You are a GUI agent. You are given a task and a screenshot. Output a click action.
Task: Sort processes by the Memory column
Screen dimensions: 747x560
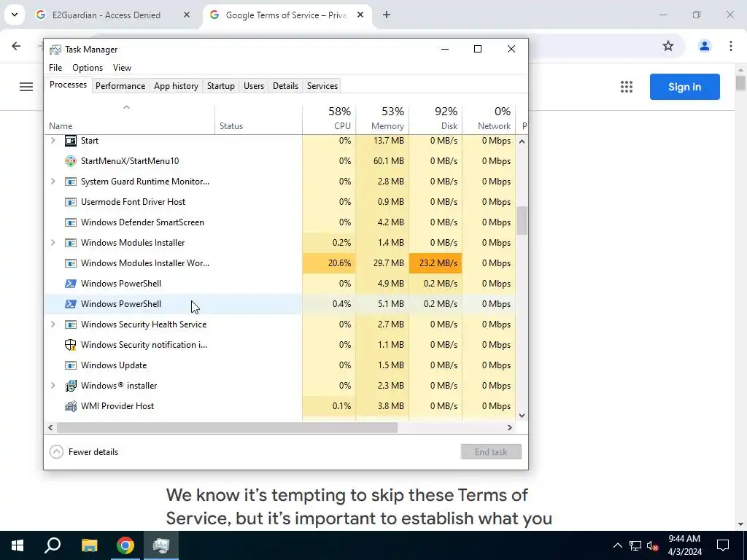(x=382, y=118)
